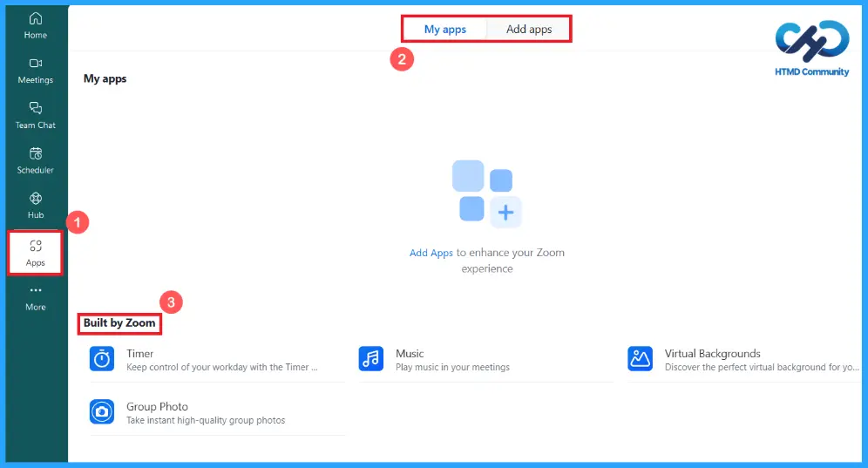Open the More menu in sidebar

[36, 299]
